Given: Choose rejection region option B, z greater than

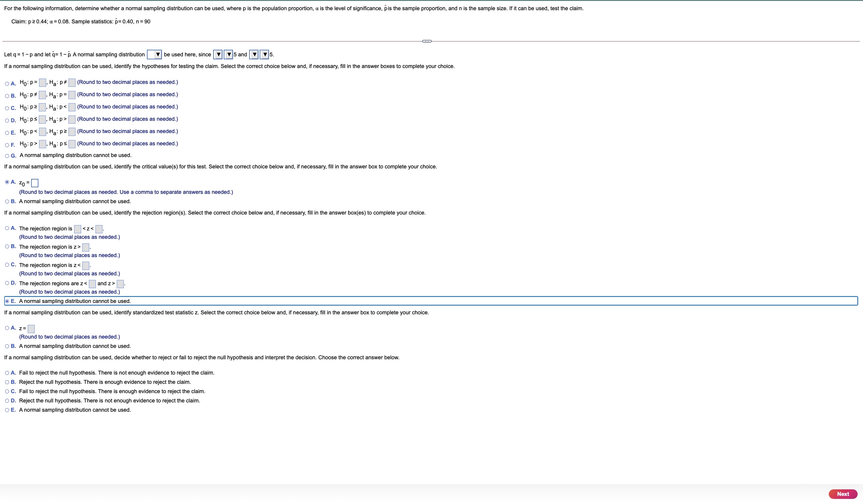Looking at the screenshot, I should pyautogui.click(x=7, y=246).
